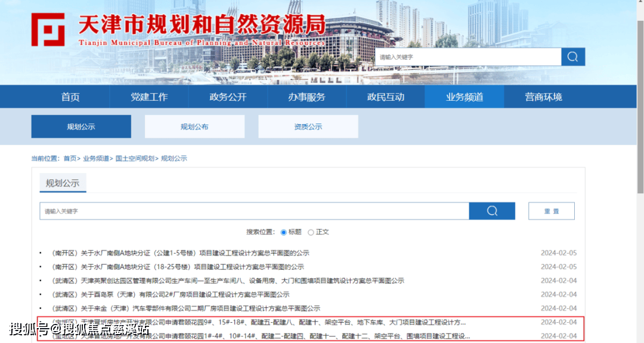The width and height of the screenshot is (644, 343).
Task: Switch to the 规划公布 sub-tab
Action: pyautogui.click(x=194, y=126)
